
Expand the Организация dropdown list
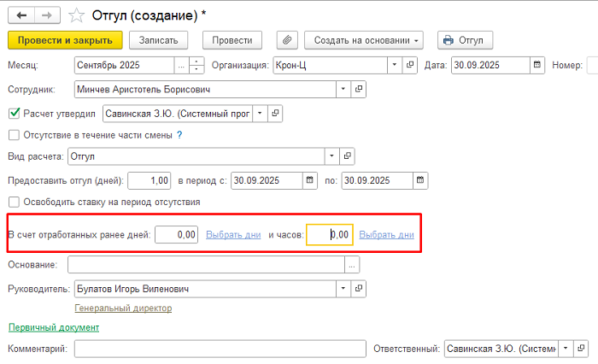tap(393, 65)
